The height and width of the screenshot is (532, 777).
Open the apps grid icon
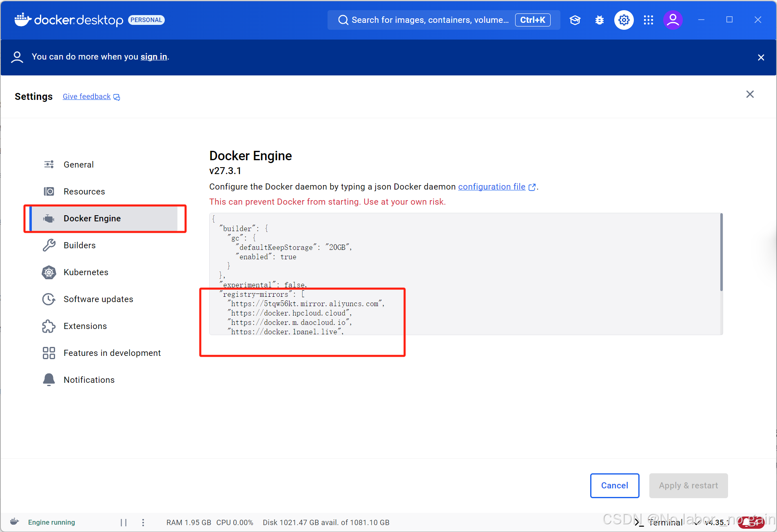tap(649, 20)
